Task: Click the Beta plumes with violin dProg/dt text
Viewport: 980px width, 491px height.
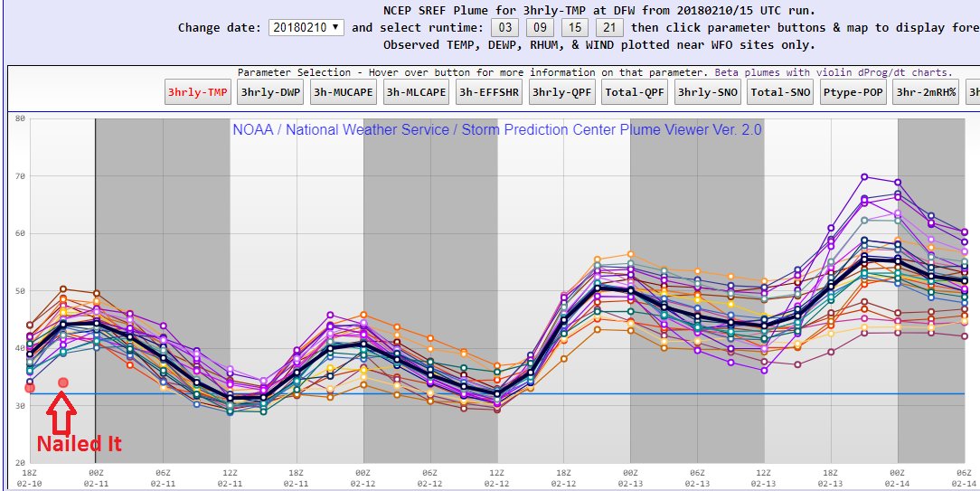Action: click(834, 72)
